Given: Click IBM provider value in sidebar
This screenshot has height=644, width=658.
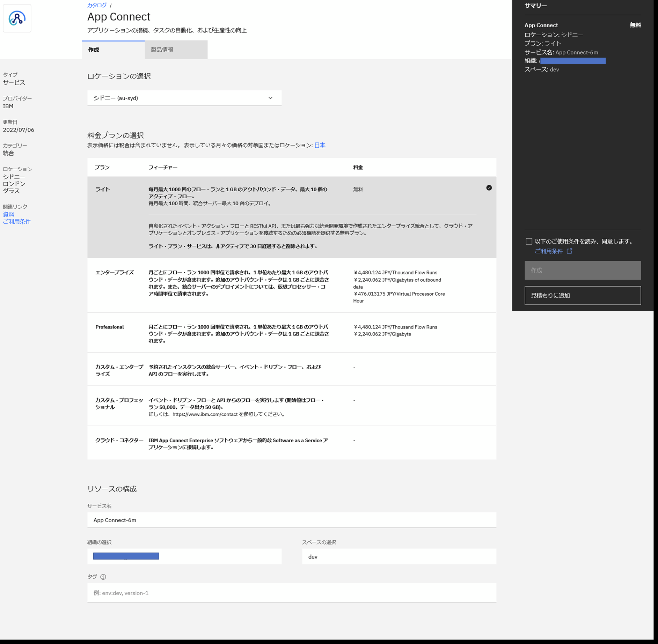Looking at the screenshot, I should coord(8,106).
